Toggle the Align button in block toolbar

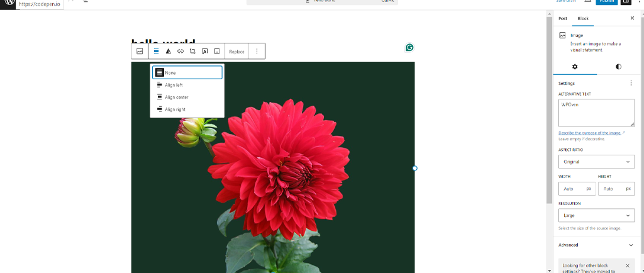tap(156, 52)
